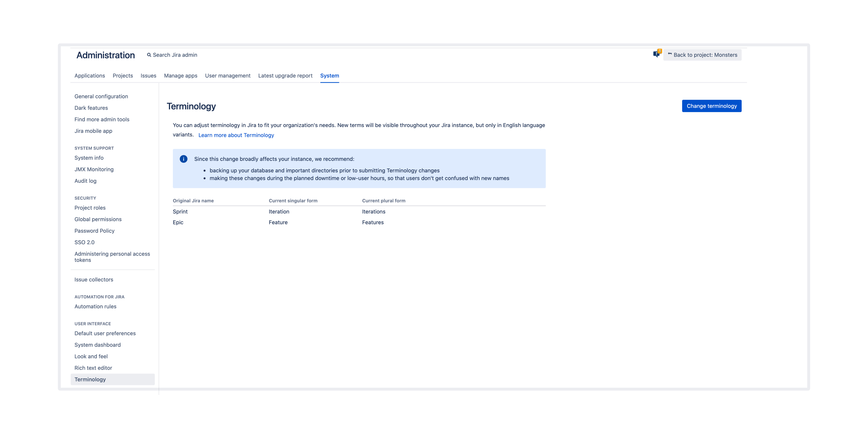The width and height of the screenshot is (868, 434).
Task: Click Change terminology button
Action: 712,106
